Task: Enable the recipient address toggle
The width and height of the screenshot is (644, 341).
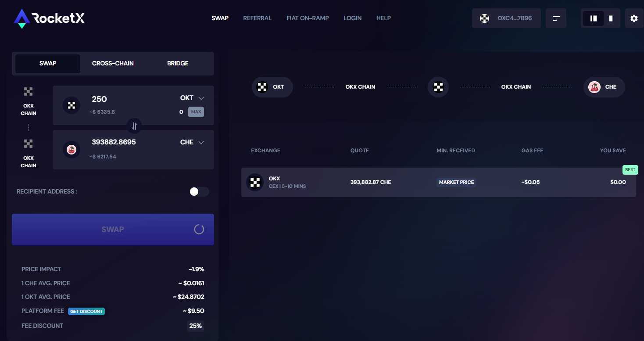Action: point(200,192)
